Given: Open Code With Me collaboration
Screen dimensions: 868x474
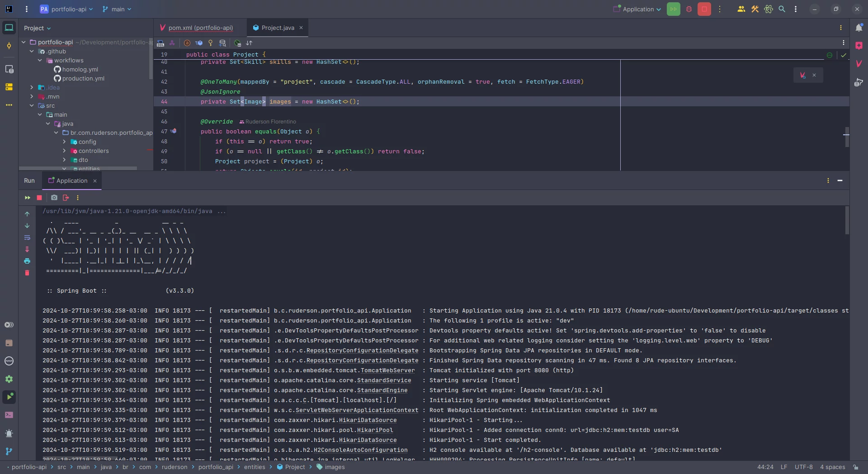Looking at the screenshot, I should [x=741, y=9].
